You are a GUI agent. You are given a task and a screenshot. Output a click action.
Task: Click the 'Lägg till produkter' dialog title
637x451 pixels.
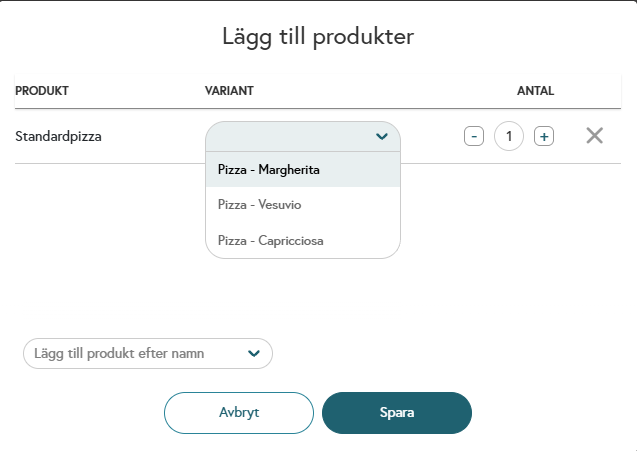[318, 37]
